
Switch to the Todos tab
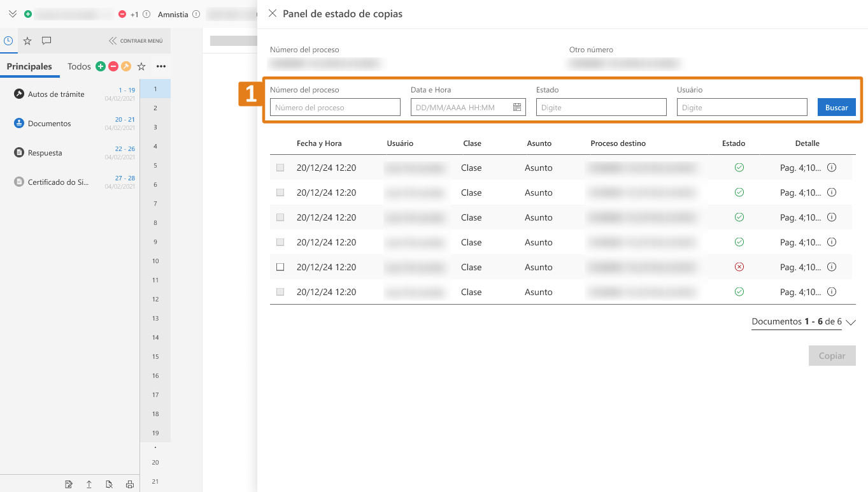click(80, 66)
